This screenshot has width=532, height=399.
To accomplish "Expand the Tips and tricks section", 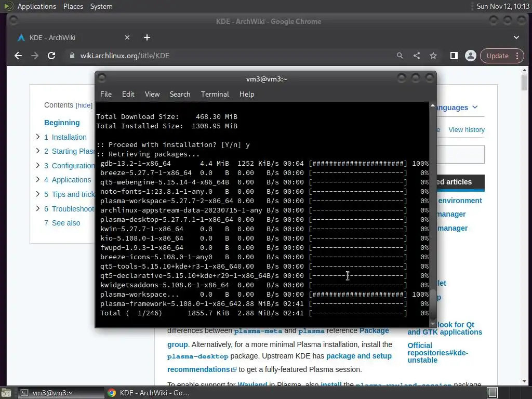I will pyautogui.click(x=37, y=194).
